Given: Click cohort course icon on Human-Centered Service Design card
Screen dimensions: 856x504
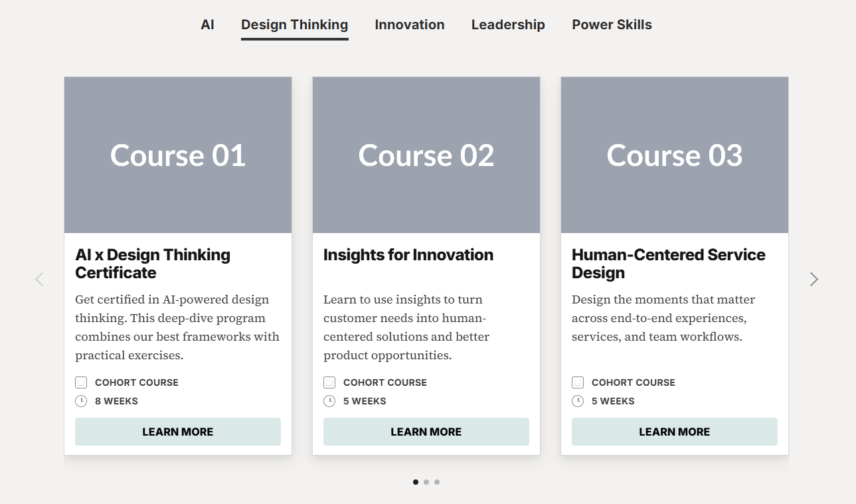Looking at the screenshot, I should [x=578, y=382].
